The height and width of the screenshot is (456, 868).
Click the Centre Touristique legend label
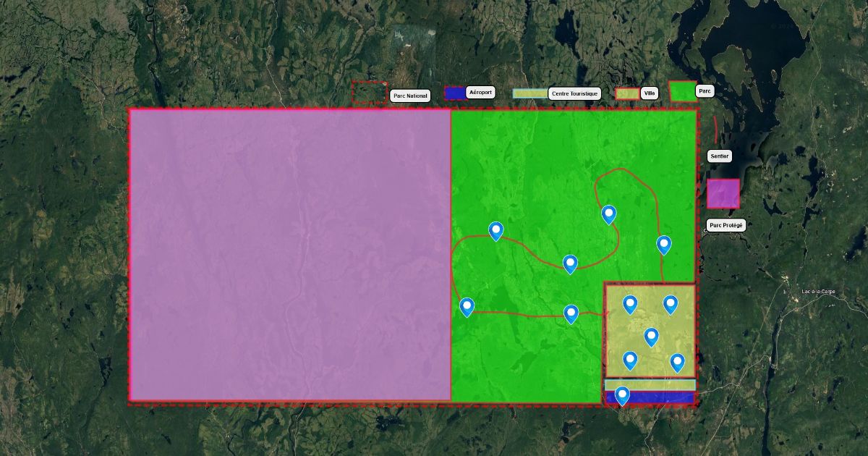point(574,94)
